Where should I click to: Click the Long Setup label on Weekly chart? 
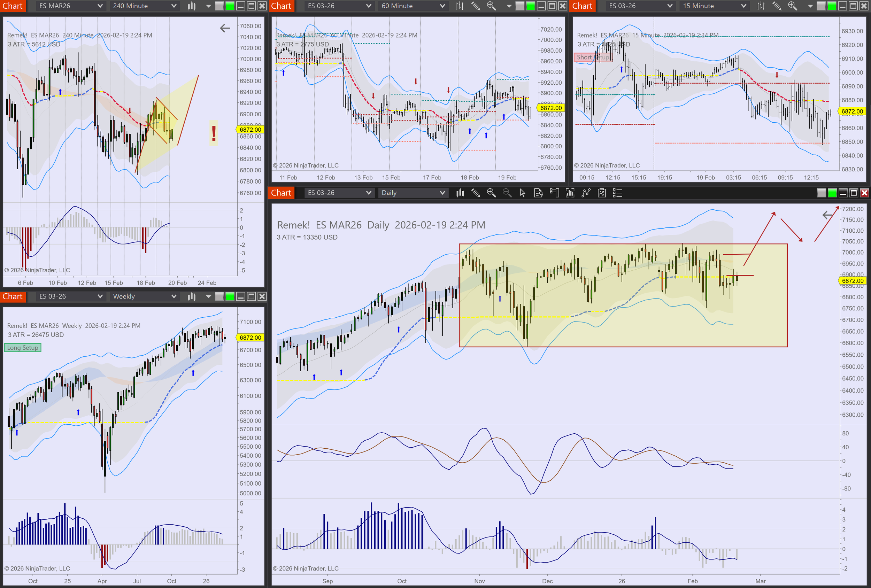click(x=23, y=348)
